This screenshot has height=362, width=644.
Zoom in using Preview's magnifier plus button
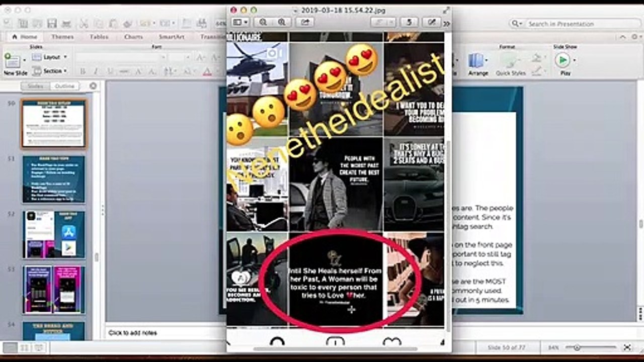281,22
